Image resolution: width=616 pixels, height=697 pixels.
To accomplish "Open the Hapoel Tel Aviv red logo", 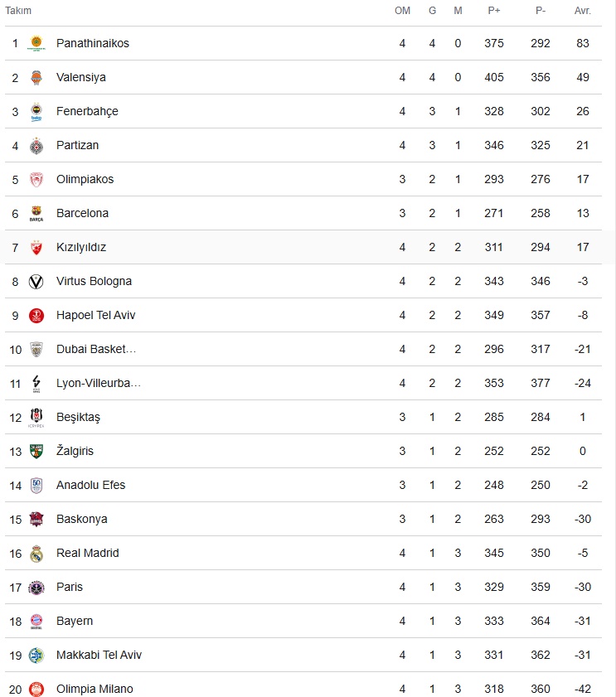I will pyautogui.click(x=36, y=315).
